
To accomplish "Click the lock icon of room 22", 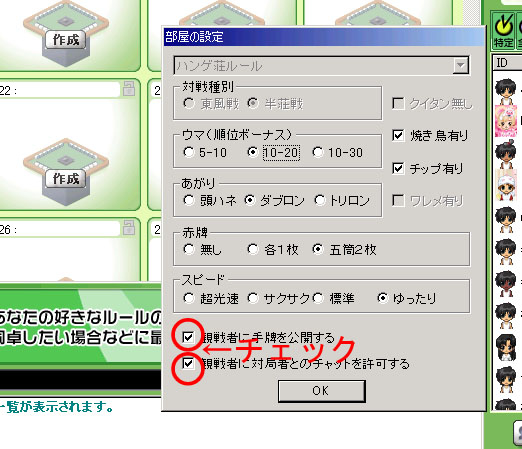I will (x=129, y=89).
